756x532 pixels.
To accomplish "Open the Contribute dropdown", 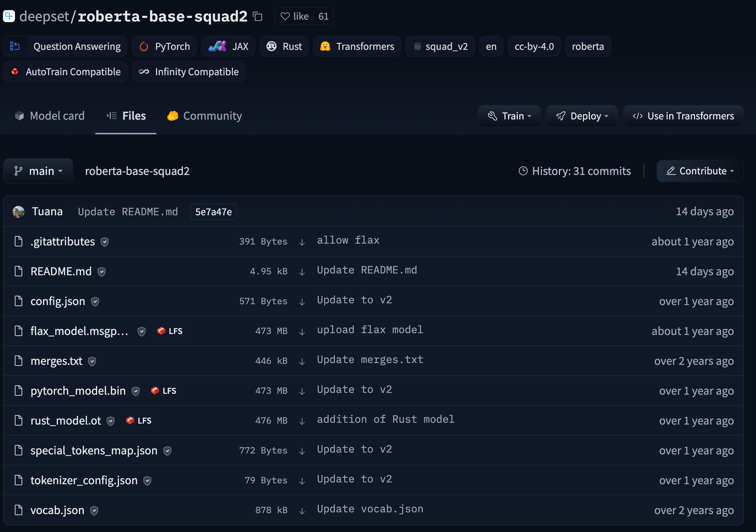I will coord(700,171).
